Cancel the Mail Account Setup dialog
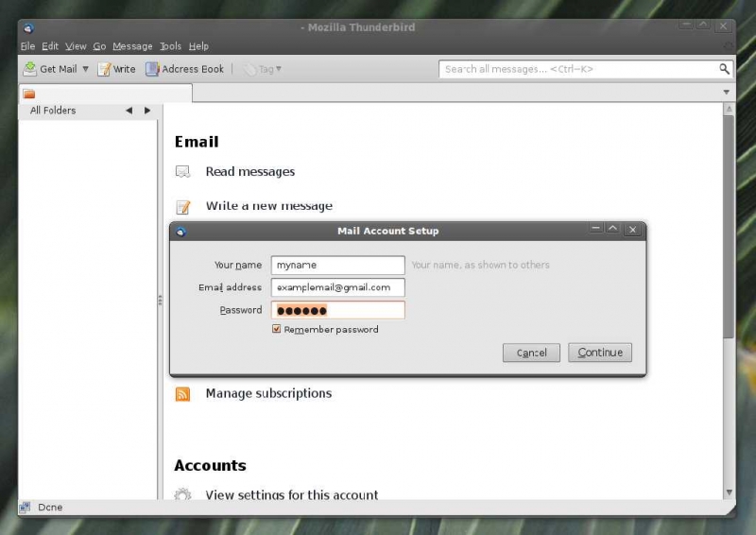The width and height of the screenshot is (756, 535). tap(531, 353)
